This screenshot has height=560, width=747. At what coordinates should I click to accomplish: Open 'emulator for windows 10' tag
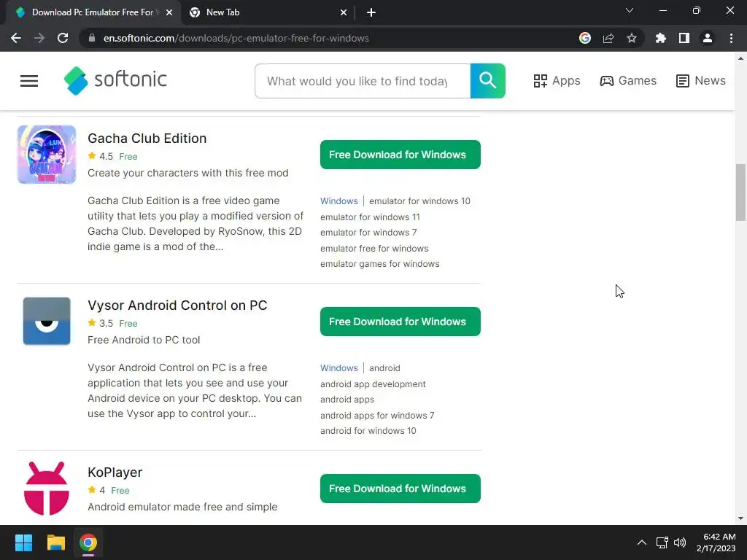coord(419,201)
